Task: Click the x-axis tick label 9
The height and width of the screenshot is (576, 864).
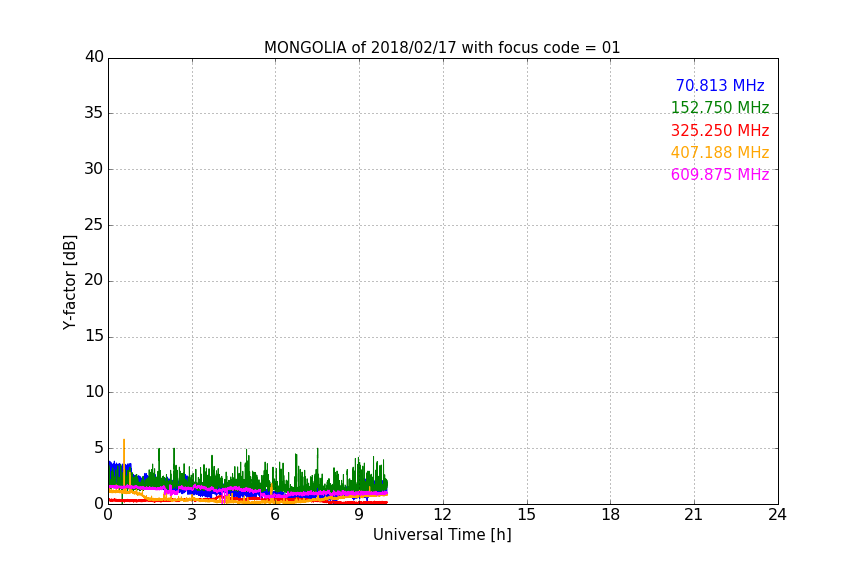Action: click(x=359, y=515)
